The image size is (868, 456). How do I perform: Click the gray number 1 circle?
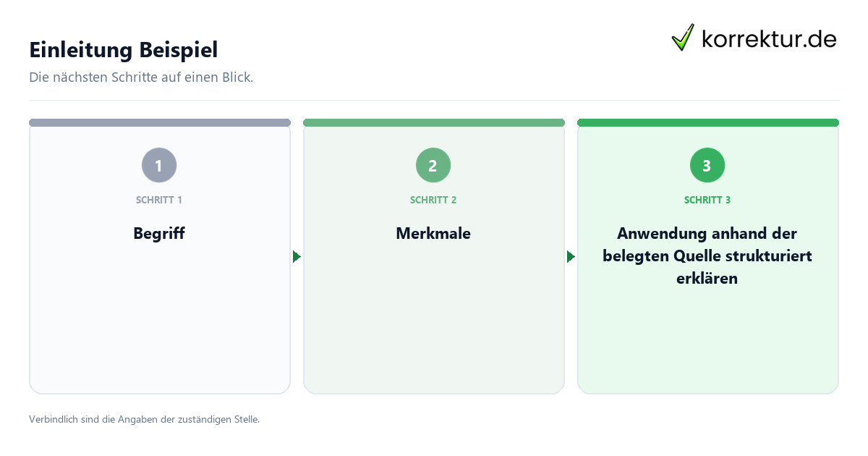(159, 166)
